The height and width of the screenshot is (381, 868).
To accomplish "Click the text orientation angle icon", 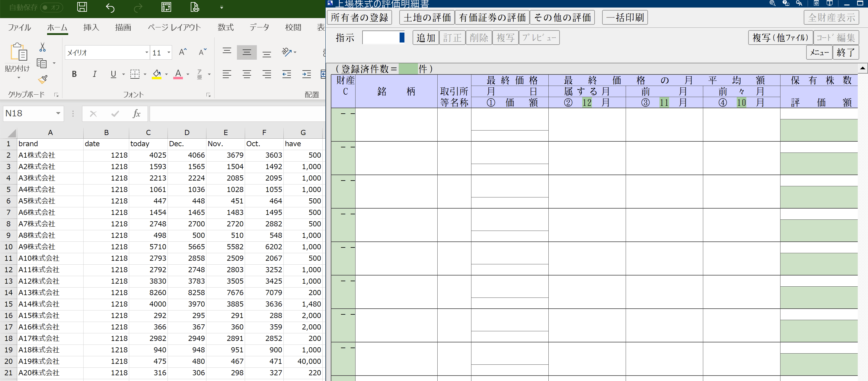I will [287, 52].
